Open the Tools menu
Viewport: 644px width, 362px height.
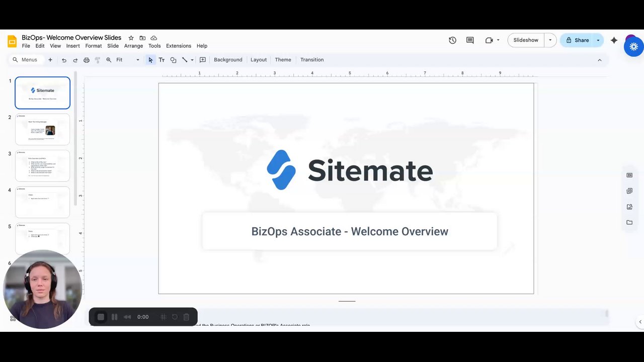[154, 46]
